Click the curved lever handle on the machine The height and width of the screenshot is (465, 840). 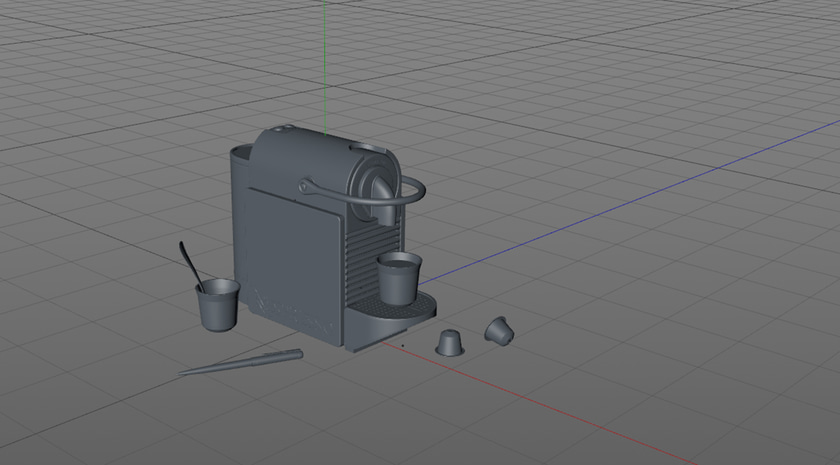point(408,194)
